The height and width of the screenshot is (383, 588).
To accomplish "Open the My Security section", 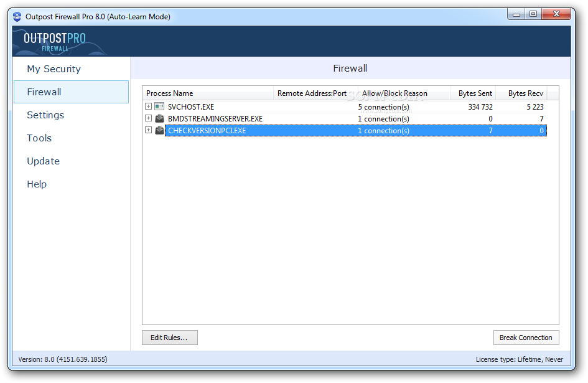I will (53, 69).
